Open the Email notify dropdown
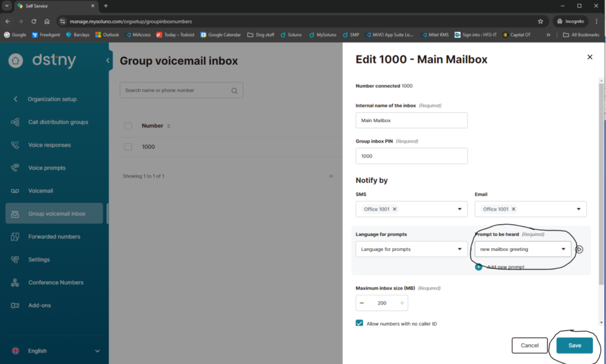This screenshot has height=364, width=606. click(579, 209)
